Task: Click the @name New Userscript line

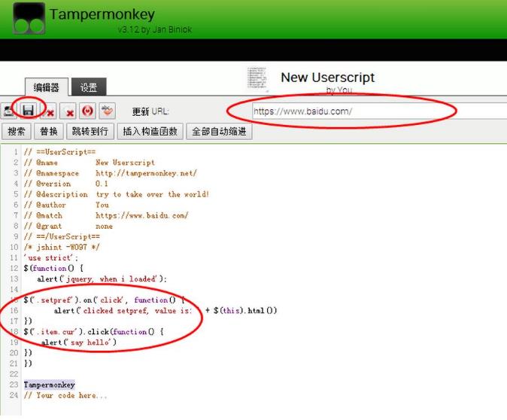Action: tap(90, 163)
